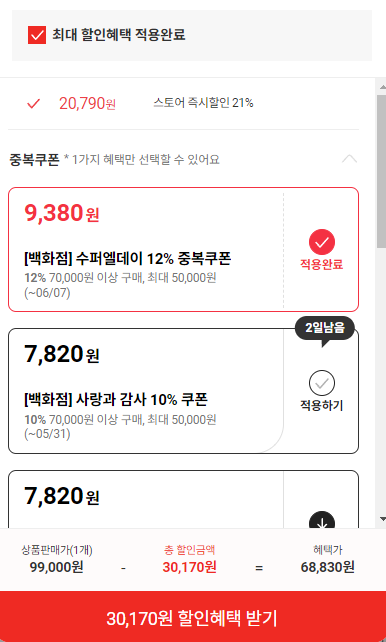Collapse the 중복쿠폰 section chevron
Image resolution: width=386 pixels, height=642 pixels.
tap(349, 159)
